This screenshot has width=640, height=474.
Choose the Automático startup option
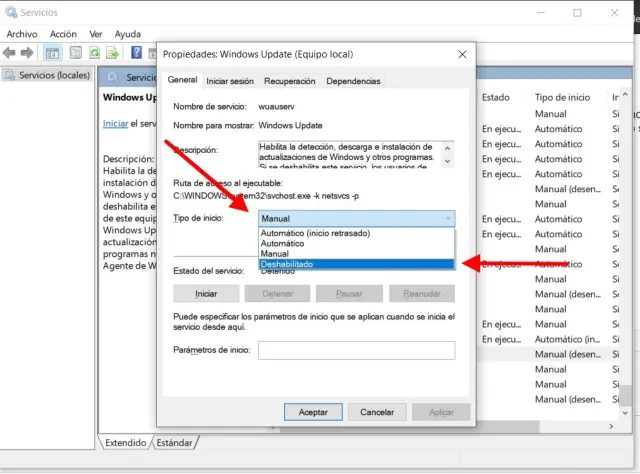pos(357,243)
